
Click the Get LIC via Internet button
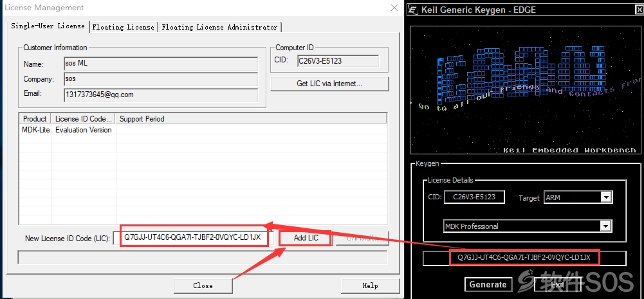tap(329, 84)
